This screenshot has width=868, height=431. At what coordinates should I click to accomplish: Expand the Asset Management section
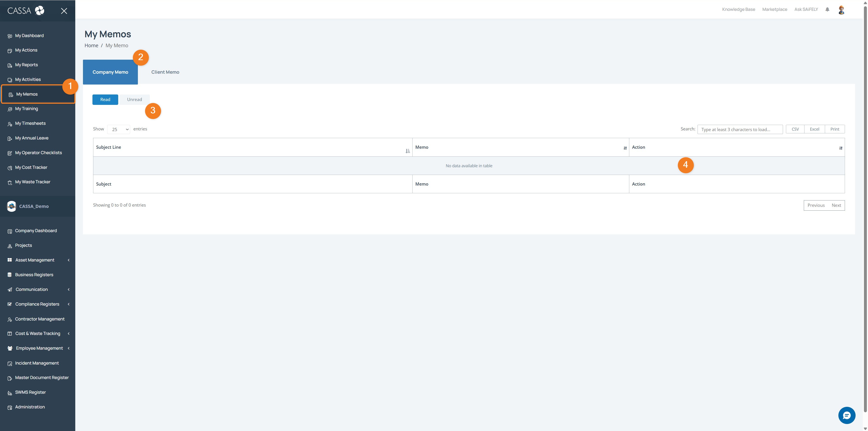[35, 260]
